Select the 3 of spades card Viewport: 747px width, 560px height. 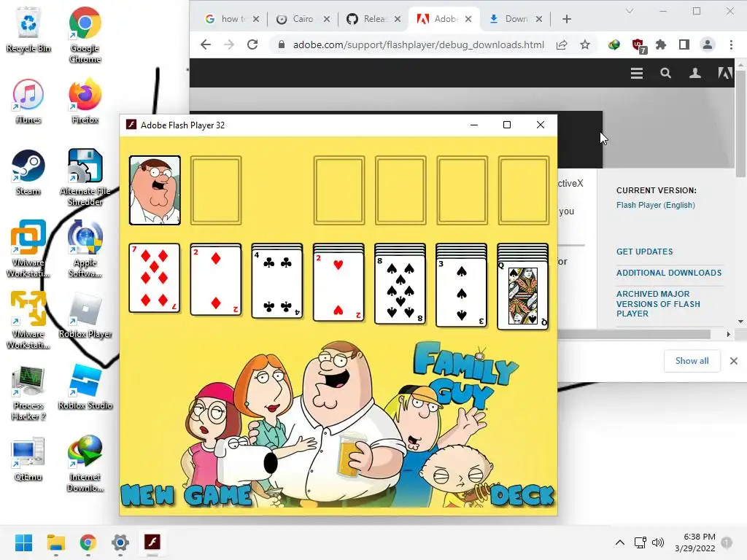coord(462,292)
